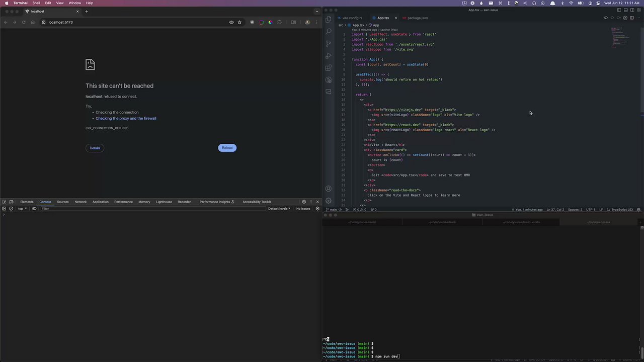Switch to the package.json editor tab
This screenshot has width=644, height=362.
tap(415, 18)
